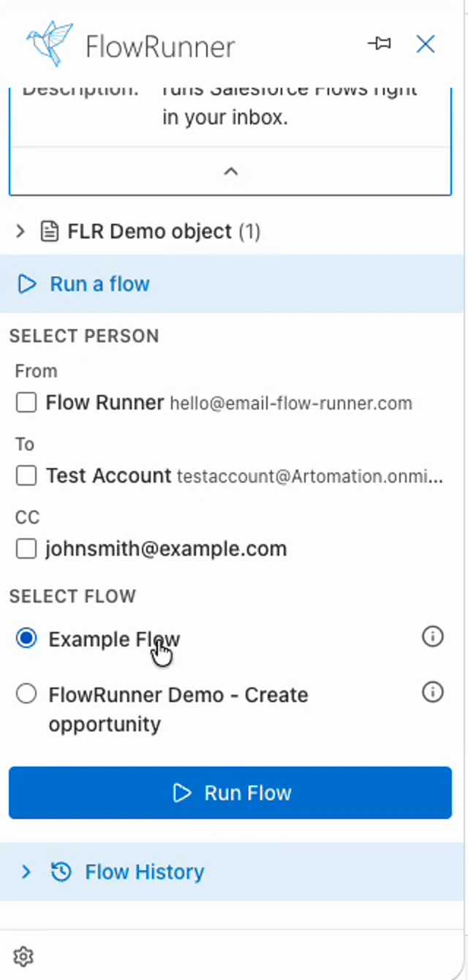Viewport: 468px width, 980px height.
Task: Click the "in your inbox." description text
Action: 224,117
